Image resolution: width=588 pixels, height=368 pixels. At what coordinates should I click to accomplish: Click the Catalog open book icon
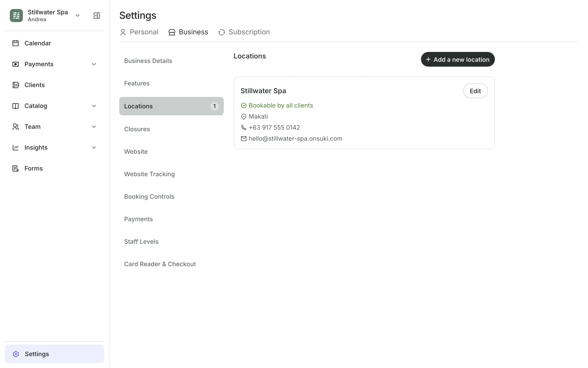pos(16,106)
